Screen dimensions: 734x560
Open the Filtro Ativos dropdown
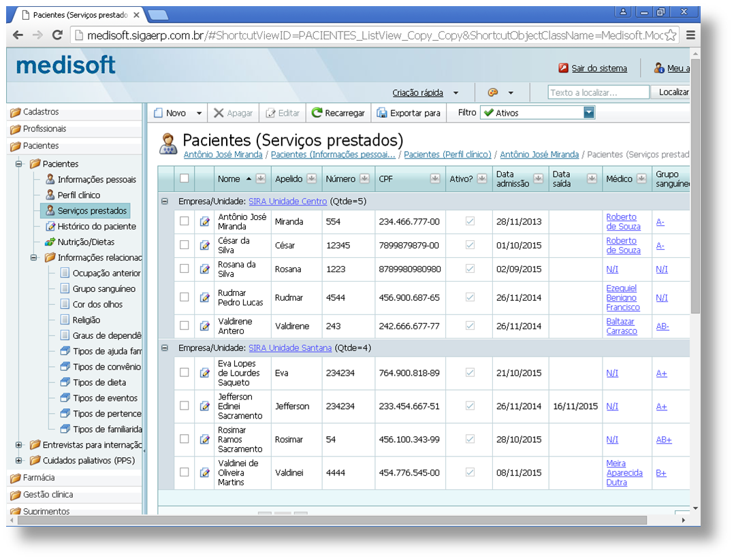(588, 113)
